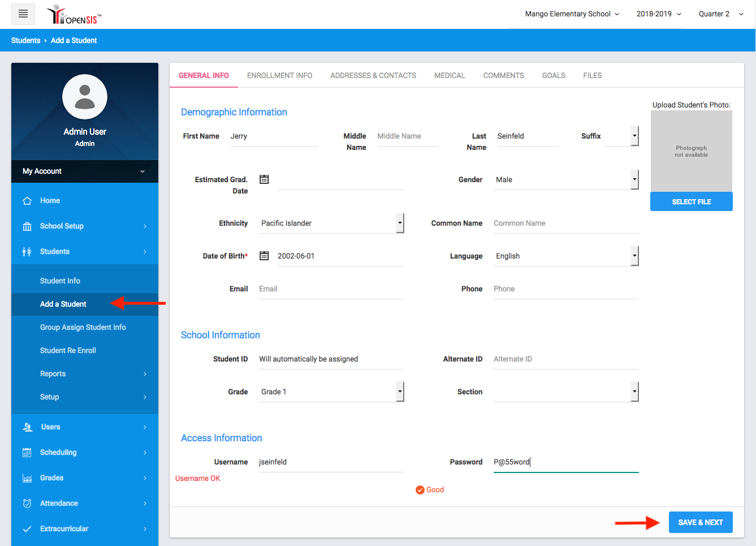Image resolution: width=756 pixels, height=546 pixels.
Task: Open the Gender dropdown
Action: click(565, 180)
